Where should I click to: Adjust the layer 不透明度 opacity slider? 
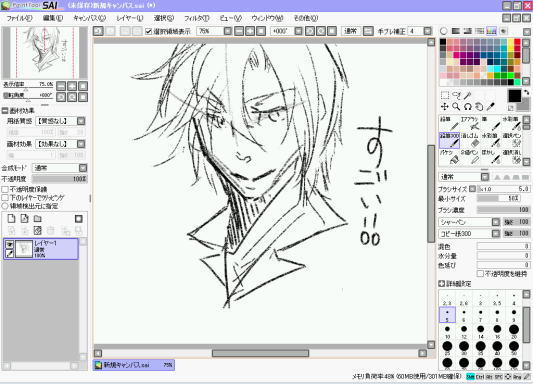(59, 179)
